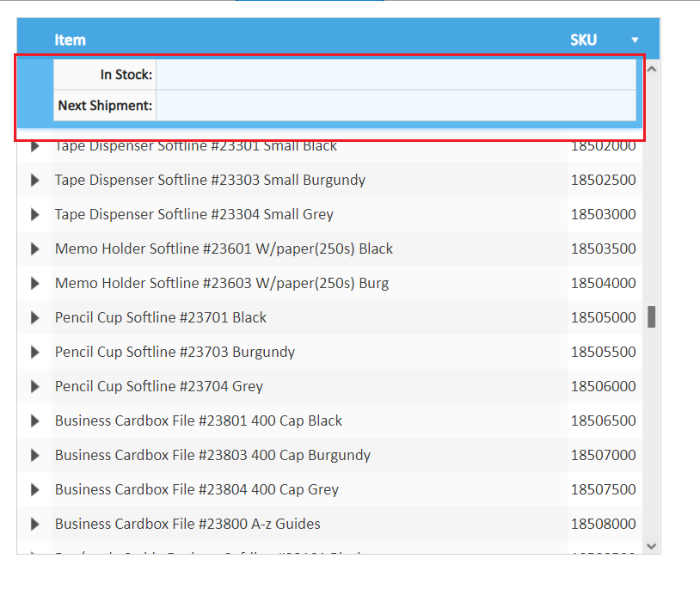Expand the Pencil Cup #23701 Black row
Screen dimensions: 700x614
point(34,317)
